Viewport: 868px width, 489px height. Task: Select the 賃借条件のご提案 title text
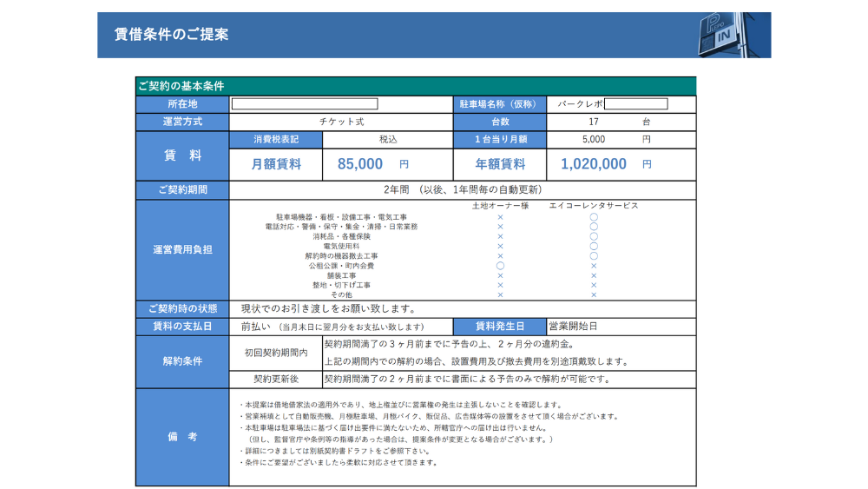[x=171, y=35]
